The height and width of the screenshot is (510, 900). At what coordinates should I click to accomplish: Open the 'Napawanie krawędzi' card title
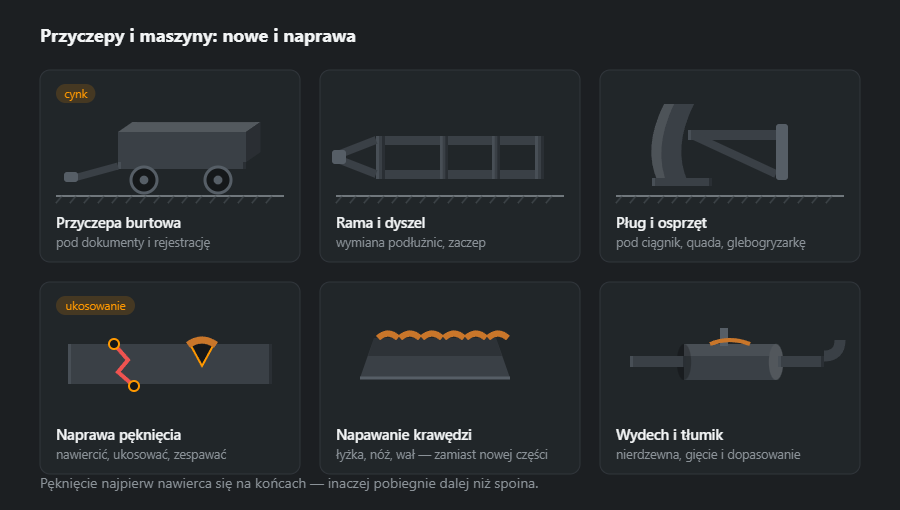click(x=404, y=435)
